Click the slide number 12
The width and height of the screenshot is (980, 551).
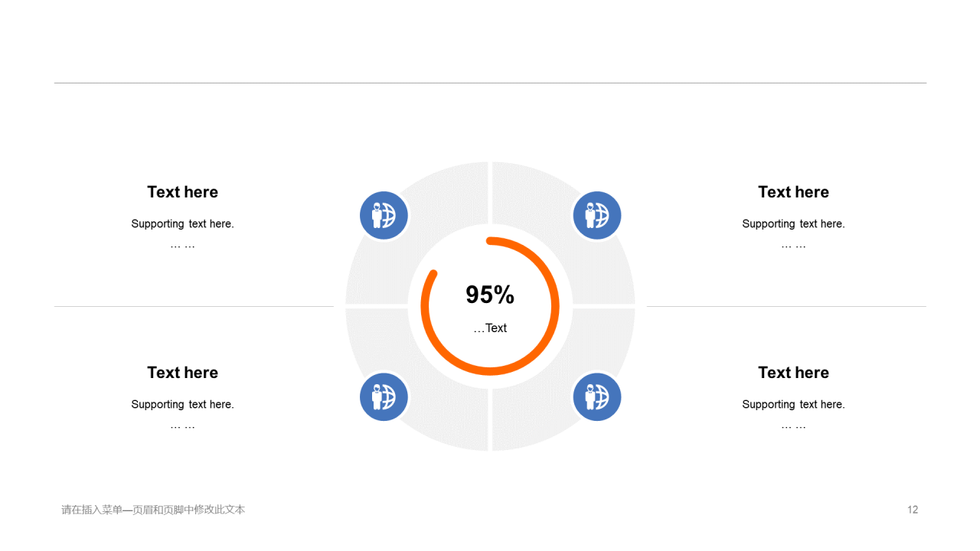913,510
